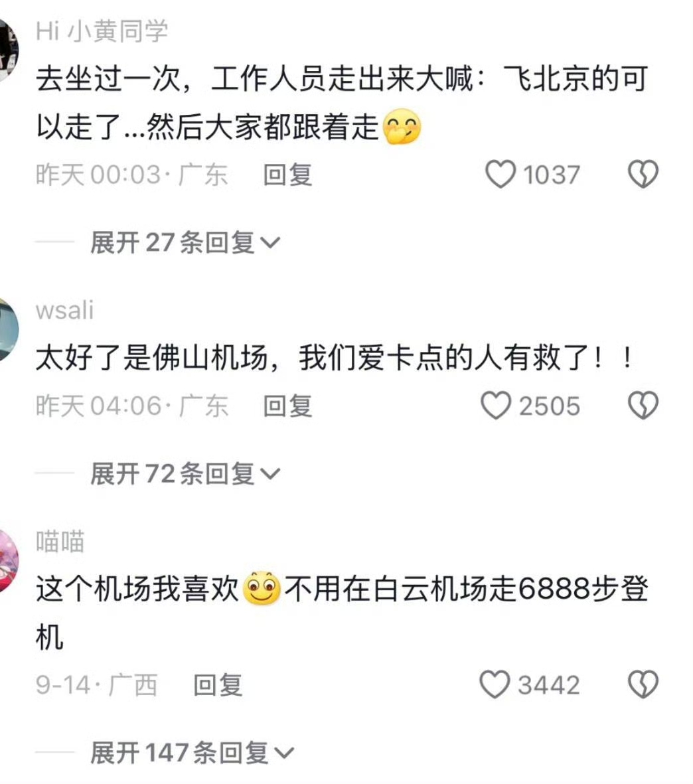
Task: Reply to 喵喵's comment
Action: 218,685
